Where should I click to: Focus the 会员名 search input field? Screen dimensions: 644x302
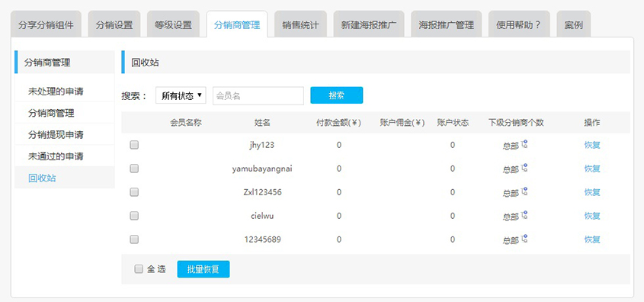click(258, 96)
